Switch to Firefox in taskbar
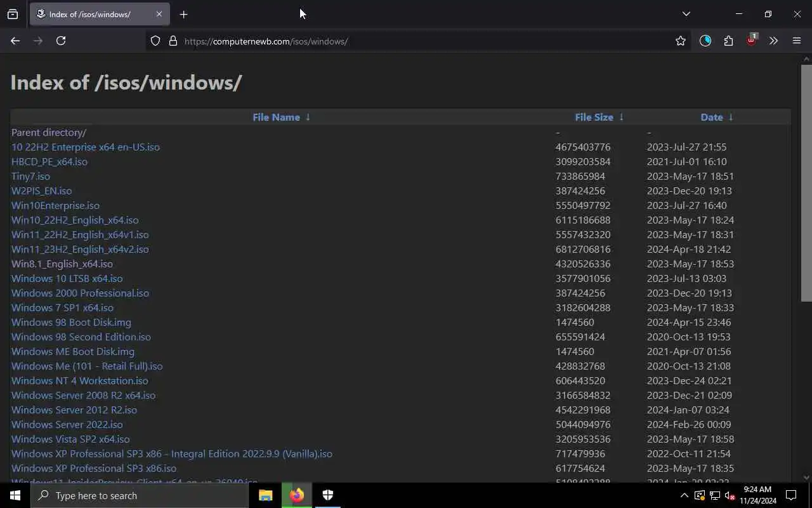 click(x=297, y=495)
